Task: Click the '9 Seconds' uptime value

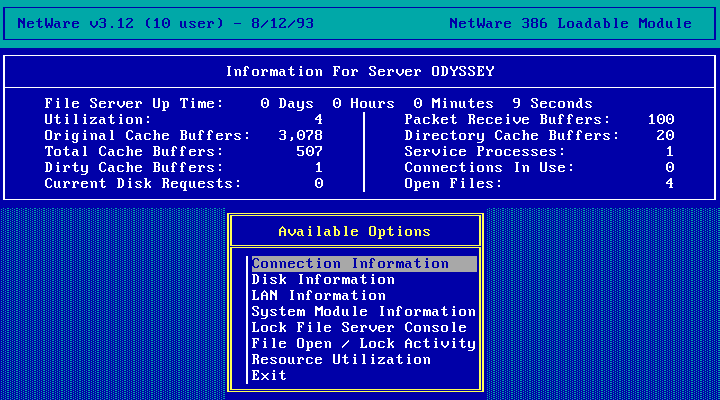Action: point(552,103)
